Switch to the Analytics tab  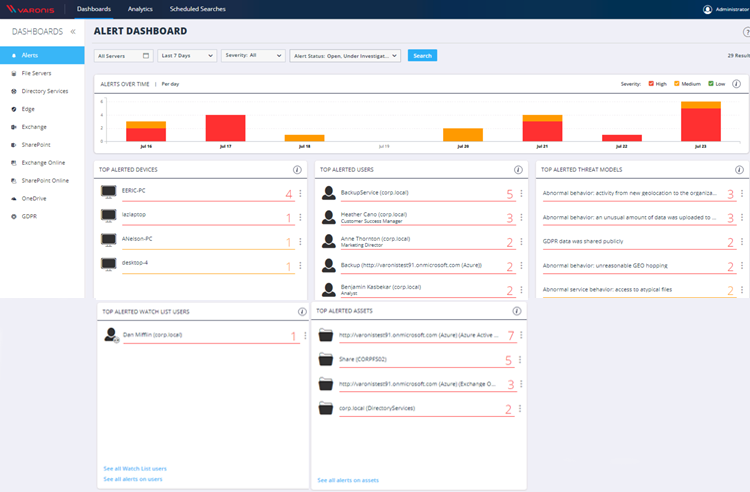(140, 9)
